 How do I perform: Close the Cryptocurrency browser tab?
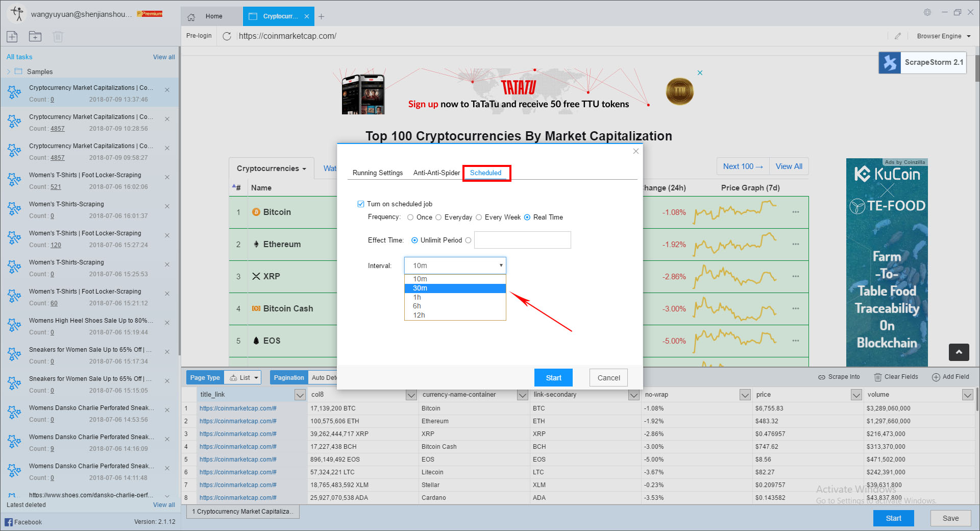tap(307, 16)
